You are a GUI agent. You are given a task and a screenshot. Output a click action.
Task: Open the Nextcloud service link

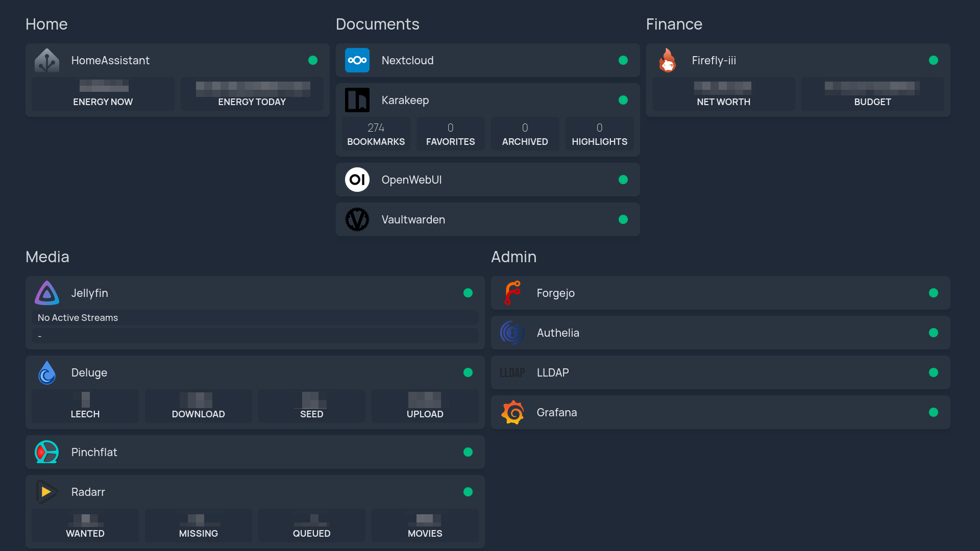tap(408, 60)
